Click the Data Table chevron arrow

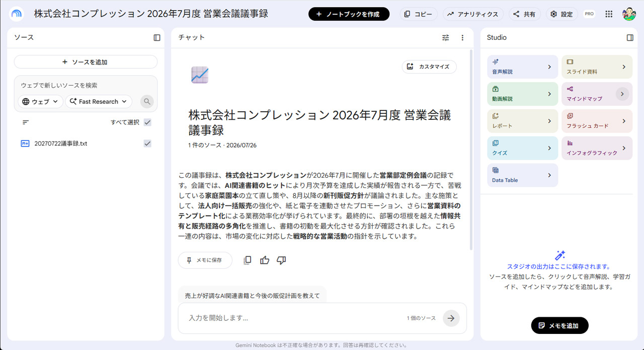click(x=549, y=175)
